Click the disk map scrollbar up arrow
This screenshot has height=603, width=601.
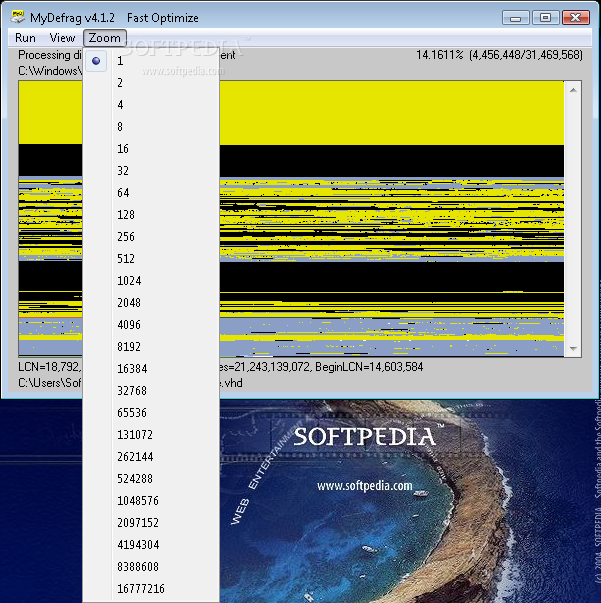[573, 90]
